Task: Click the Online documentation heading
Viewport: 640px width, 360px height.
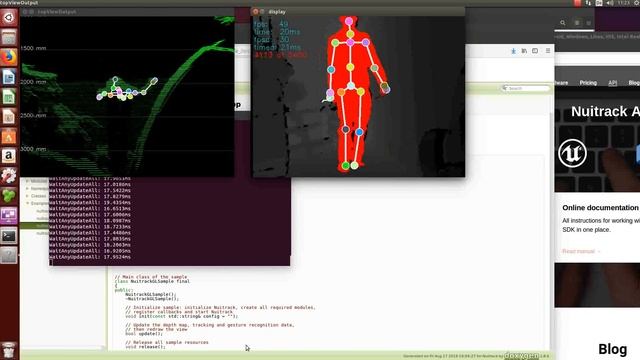Action: pos(600,208)
